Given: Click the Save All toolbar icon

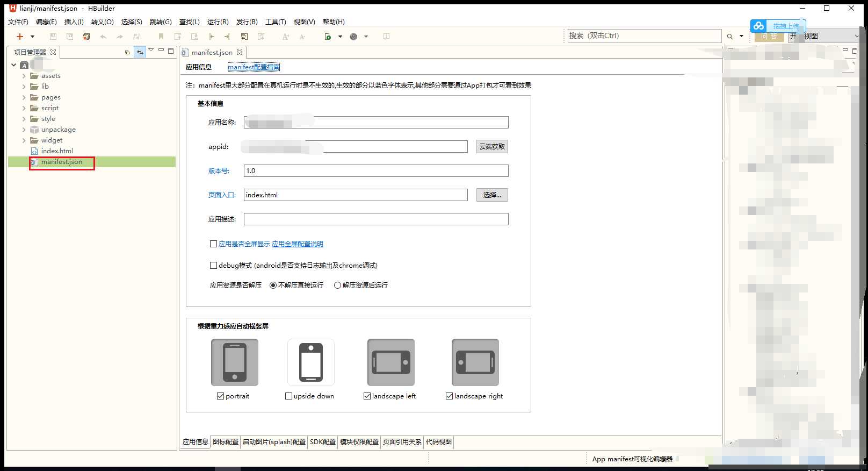Looking at the screenshot, I should 69,37.
